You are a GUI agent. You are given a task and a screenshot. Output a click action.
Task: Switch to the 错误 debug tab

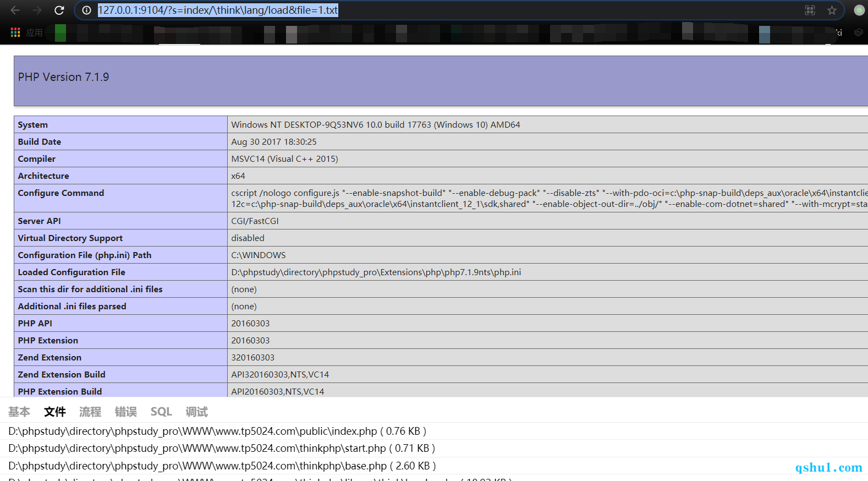tap(126, 412)
